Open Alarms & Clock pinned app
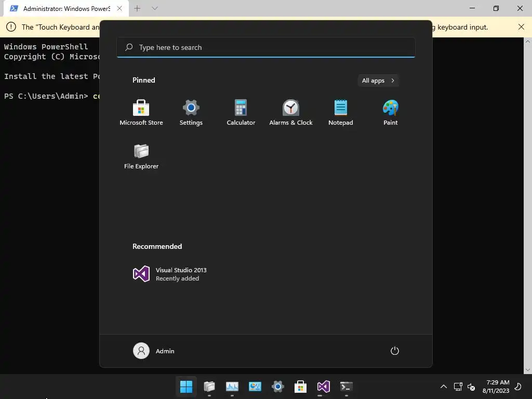This screenshot has height=399, width=532. (x=291, y=113)
